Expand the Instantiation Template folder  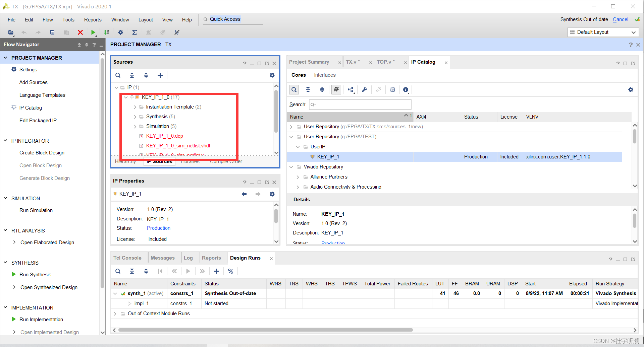point(135,107)
